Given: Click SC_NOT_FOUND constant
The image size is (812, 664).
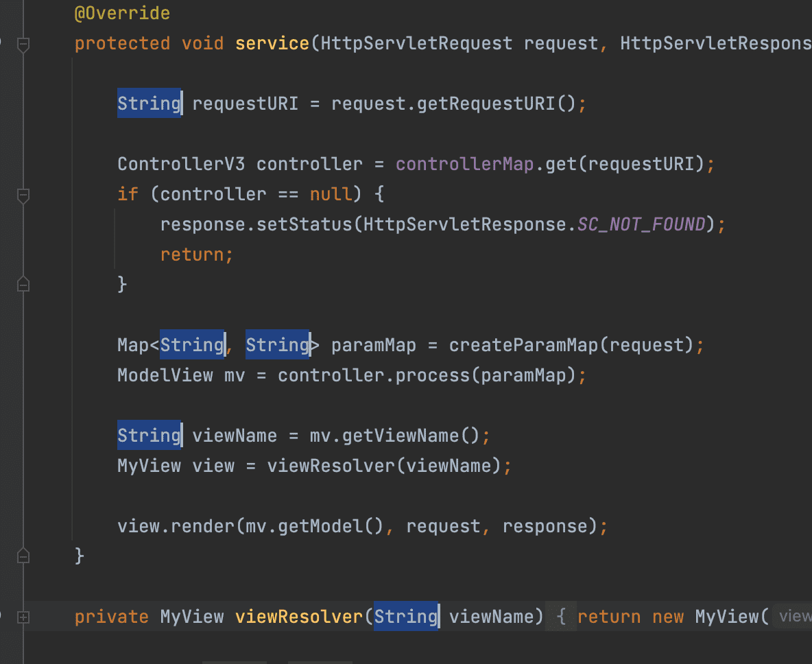Looking at the screenshot, I should coord(641,224).
